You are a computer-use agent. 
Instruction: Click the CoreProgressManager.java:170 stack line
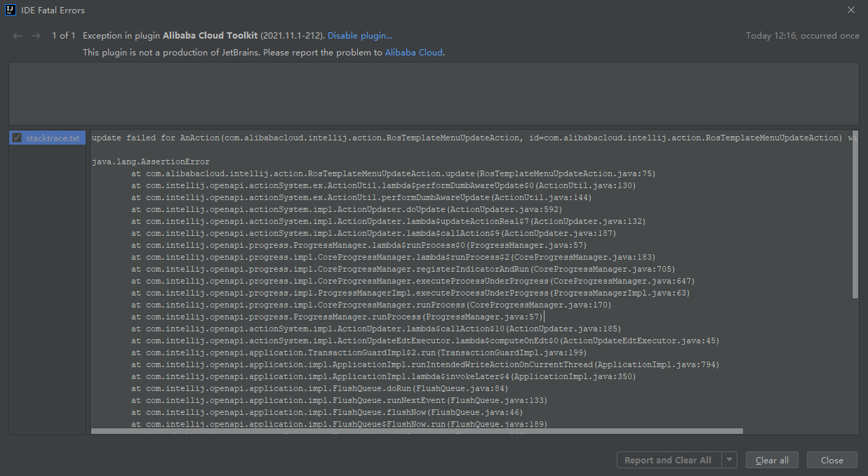click(371, 305)
